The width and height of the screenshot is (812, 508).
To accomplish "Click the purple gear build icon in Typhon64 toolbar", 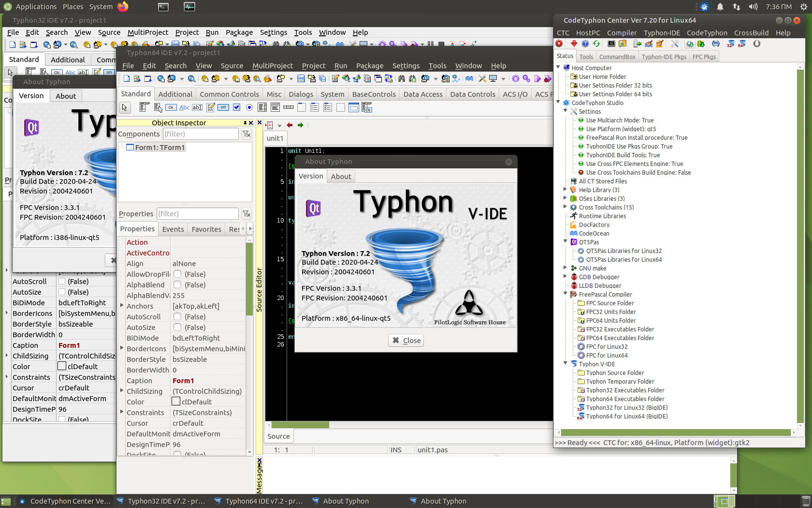I will coord(516,78).
